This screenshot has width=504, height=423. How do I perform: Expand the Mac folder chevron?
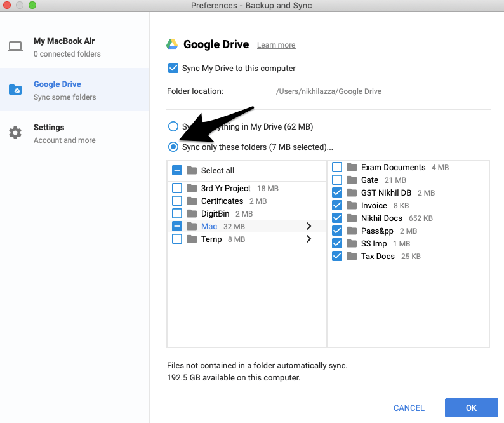pyautogui.click(x=308, y=226)
